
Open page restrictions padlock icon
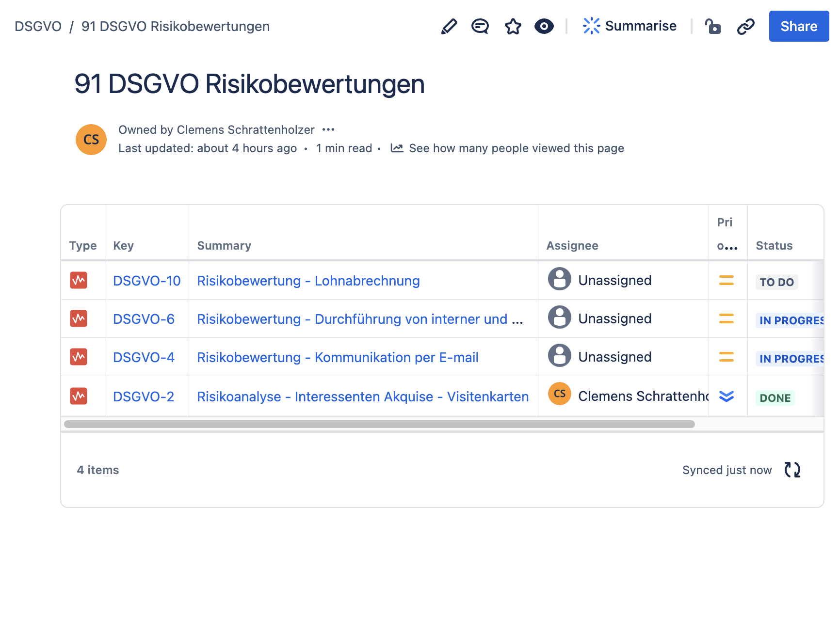coord(712,26)
